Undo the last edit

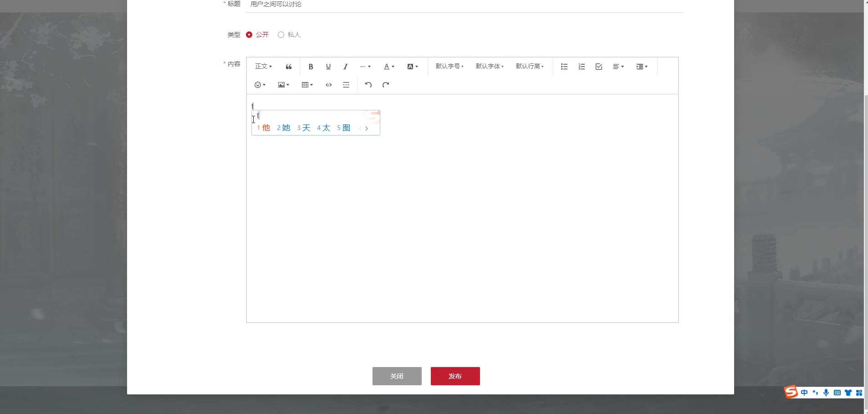click(x=368, y=85)
